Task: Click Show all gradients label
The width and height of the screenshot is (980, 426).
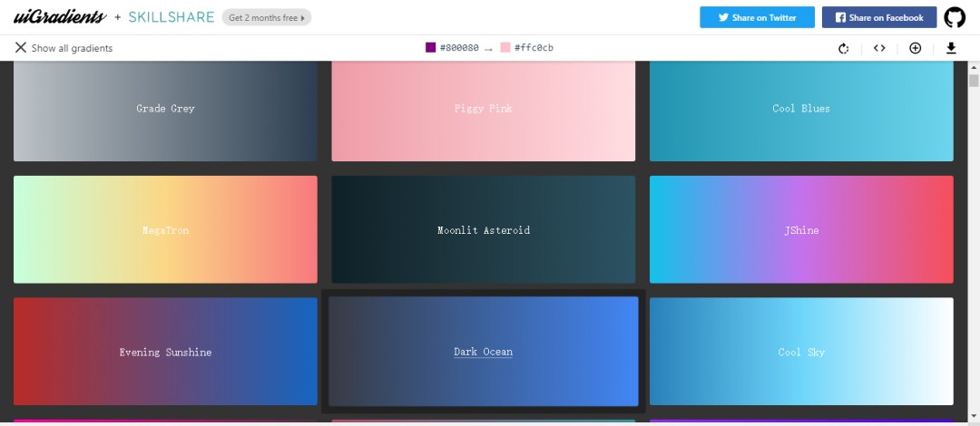Action: point(72,48)
